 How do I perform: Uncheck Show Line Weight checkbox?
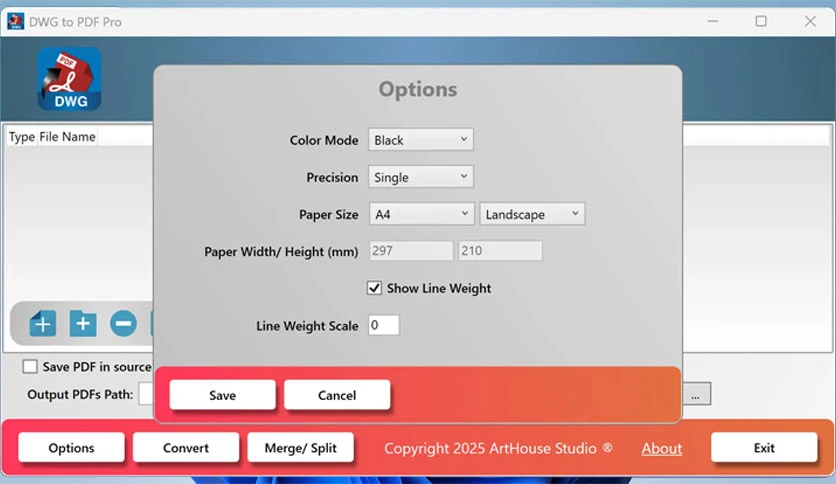(x=374, y=288)
